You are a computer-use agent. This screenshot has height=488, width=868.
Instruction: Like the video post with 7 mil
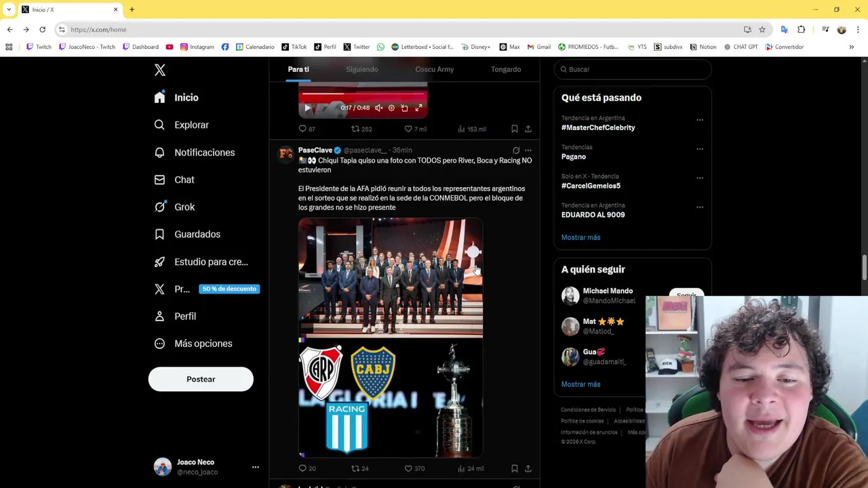[x=415, y=129]
